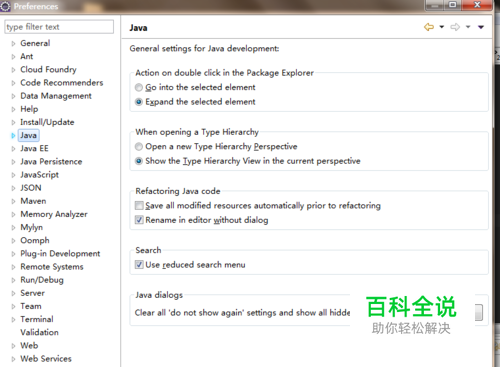The height and width of the screenshot is (367, 500).
Task: Select Plug-in Development in the tree
Action: 60,254
